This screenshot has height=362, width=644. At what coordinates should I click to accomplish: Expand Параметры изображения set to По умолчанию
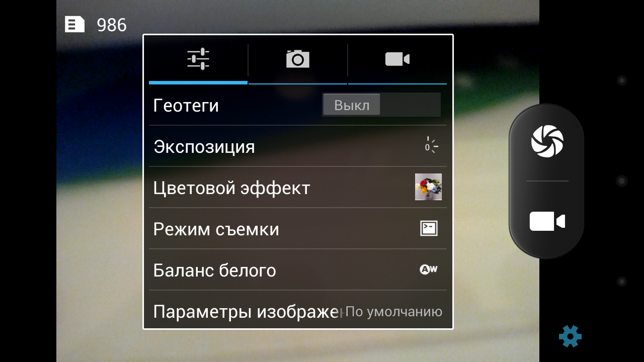(298, 310)
